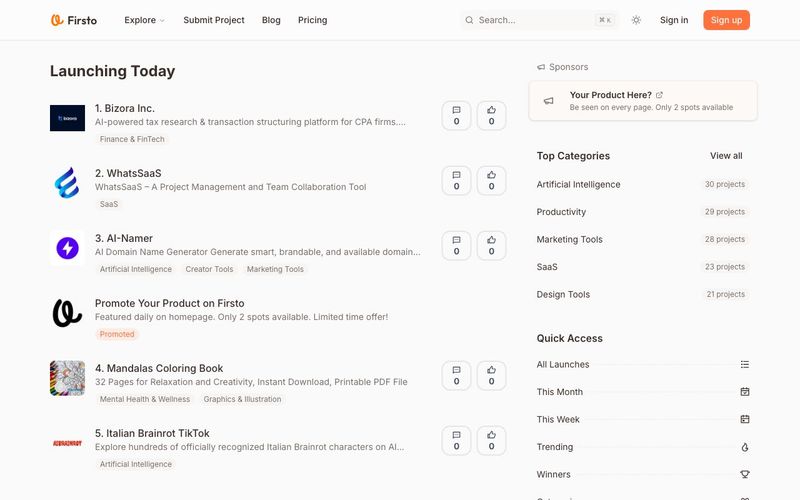800x500 pixels.
Task: Click the search magnifier icon
Action: coord(469,20)
